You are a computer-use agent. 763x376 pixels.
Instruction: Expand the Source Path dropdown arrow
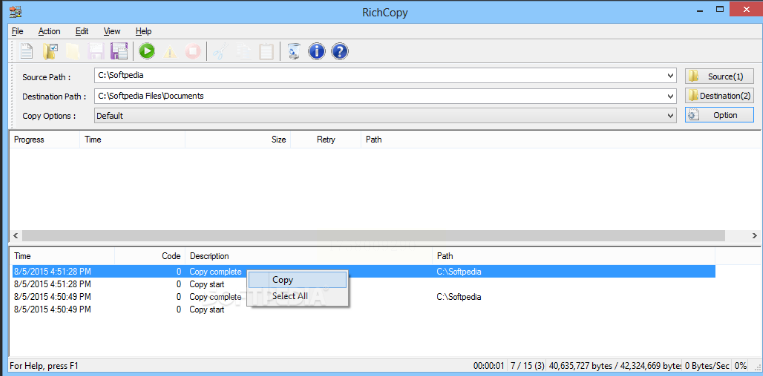(x=671, y=76)
